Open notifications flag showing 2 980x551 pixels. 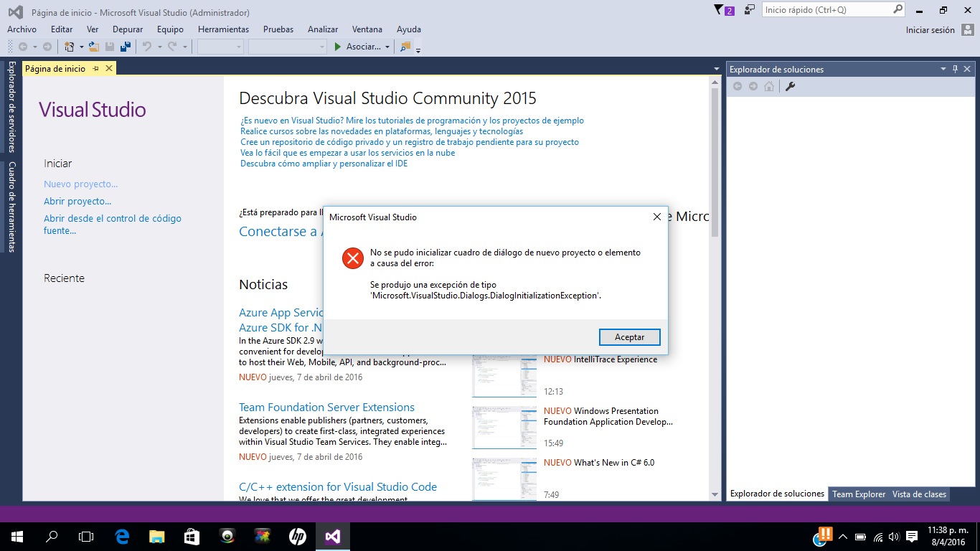click(724, 10)
